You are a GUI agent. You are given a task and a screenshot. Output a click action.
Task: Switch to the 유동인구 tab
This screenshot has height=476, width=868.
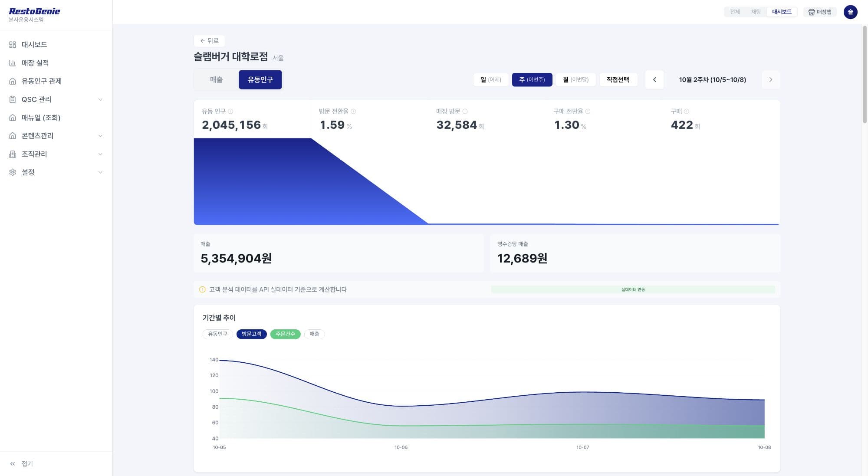[x=260, y=80]
